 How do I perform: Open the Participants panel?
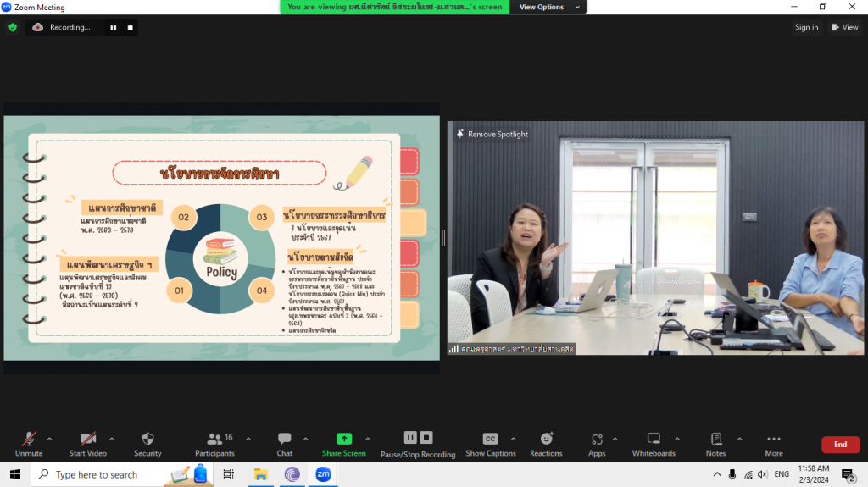[x=214, y=440]
